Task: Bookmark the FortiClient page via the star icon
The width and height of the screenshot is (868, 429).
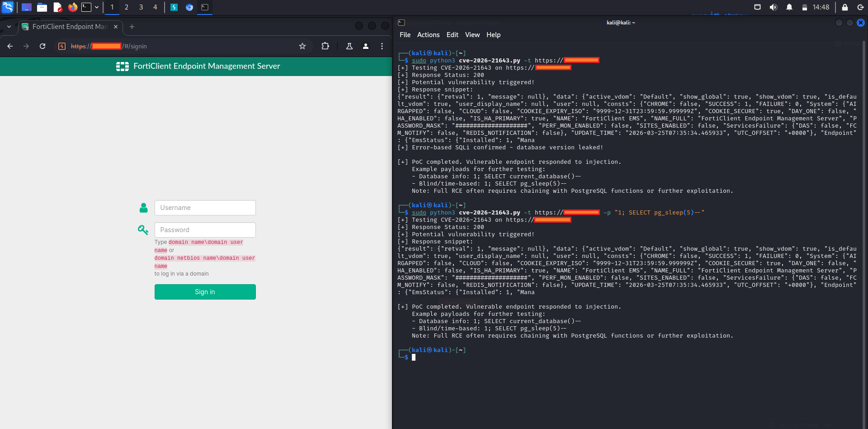Action: (302, 46)
